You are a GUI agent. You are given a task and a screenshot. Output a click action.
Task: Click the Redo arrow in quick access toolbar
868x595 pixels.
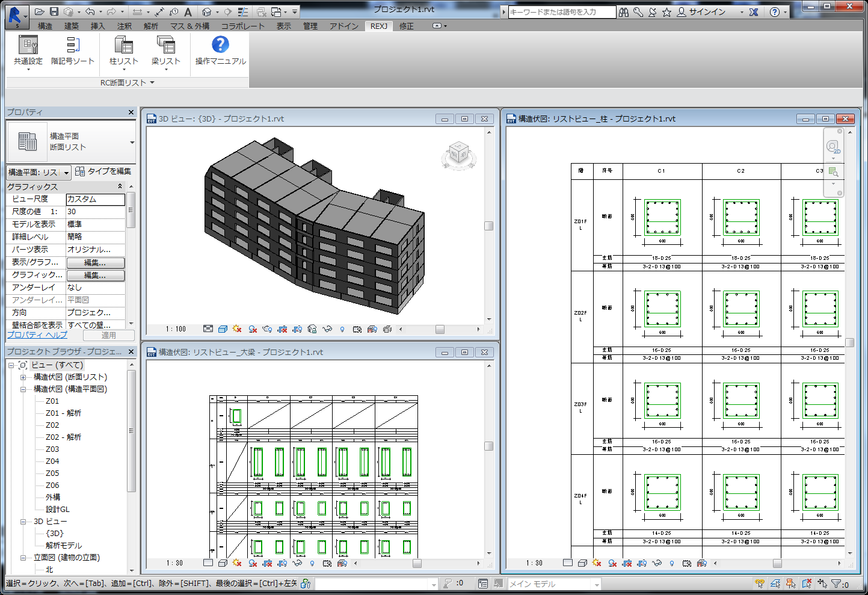(111, 12)
